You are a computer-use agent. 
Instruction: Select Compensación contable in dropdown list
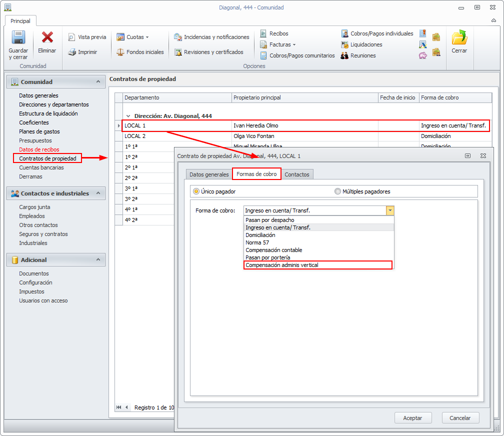pyautogui.click(x=318, y=250)
